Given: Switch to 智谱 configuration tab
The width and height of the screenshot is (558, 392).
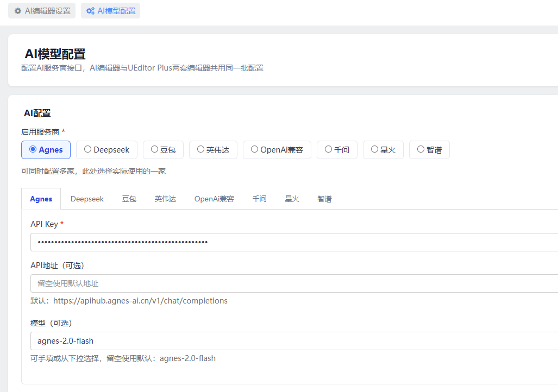Looking at the screenshot, I should [324, 199].
